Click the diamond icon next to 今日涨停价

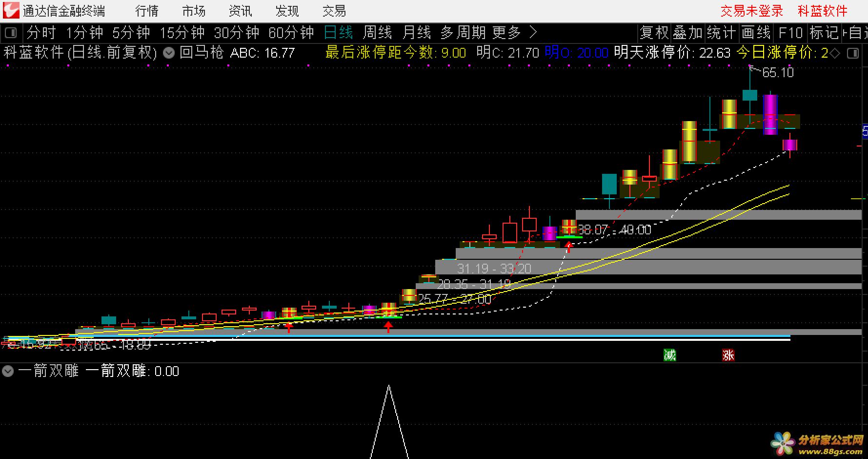(835, 53)
